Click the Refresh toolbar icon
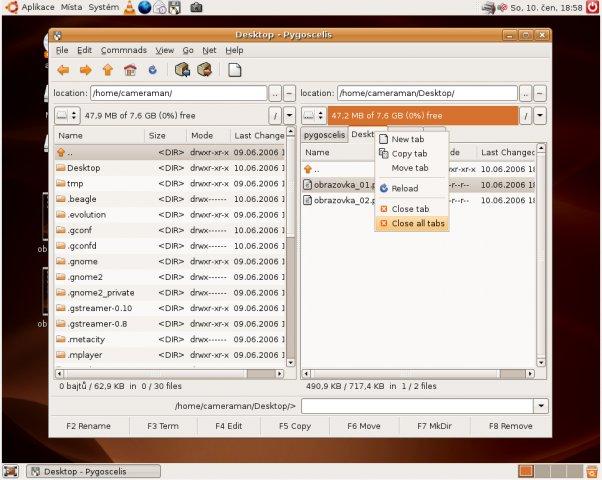602x480 pixels. [152, 70]
